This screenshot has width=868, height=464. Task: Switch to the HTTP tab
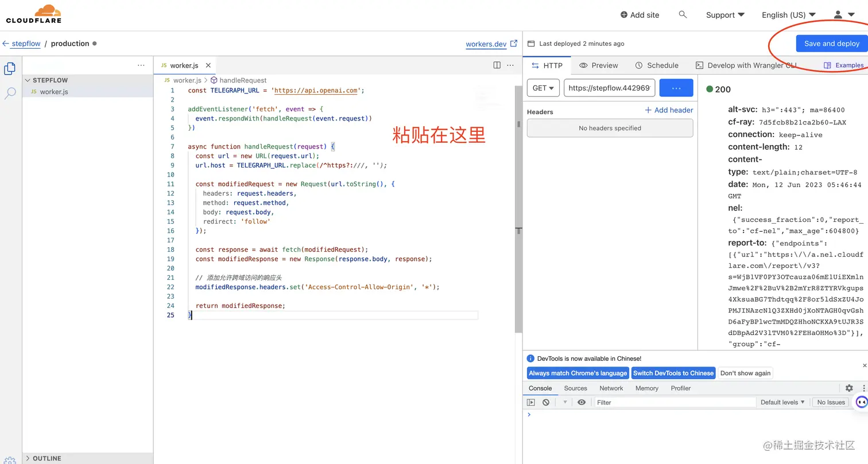click(x=547, y=65)
